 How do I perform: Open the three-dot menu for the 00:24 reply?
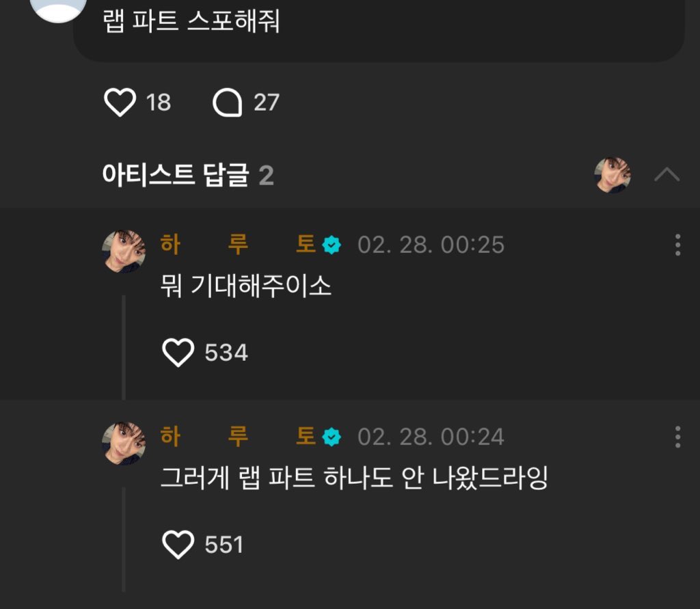(x=677, y=437)
